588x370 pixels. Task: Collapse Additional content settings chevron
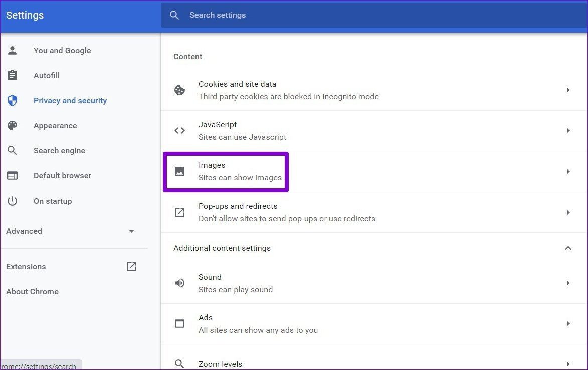pyautogui.click(x=568, y=248)
